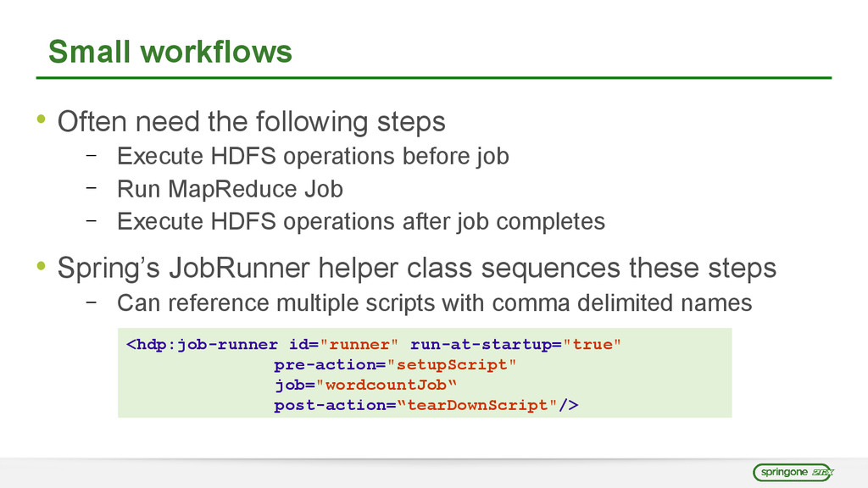Click Spring's JobRunner helper class sentence

tap(417, 268)
